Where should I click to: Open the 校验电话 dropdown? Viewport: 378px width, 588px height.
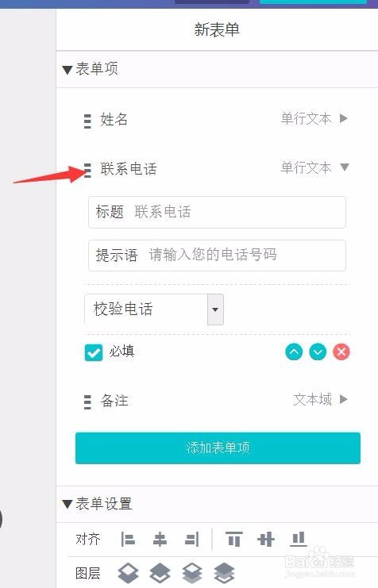click(215, 309)
